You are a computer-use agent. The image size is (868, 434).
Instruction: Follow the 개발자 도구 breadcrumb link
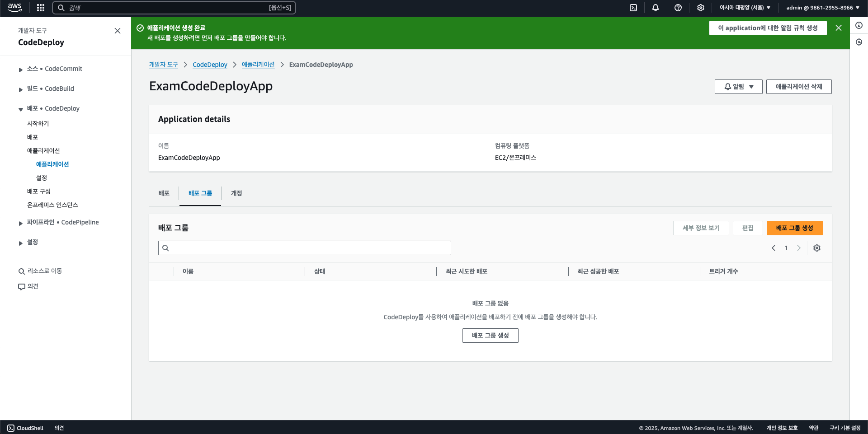[x=164, y=65]
